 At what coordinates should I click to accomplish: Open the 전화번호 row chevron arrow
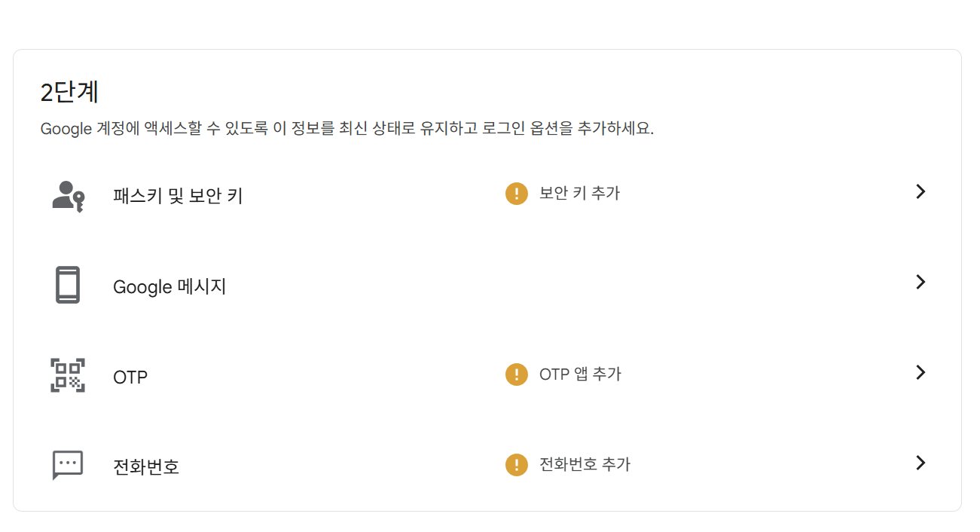pyautogui.click(x=920, y=463)
